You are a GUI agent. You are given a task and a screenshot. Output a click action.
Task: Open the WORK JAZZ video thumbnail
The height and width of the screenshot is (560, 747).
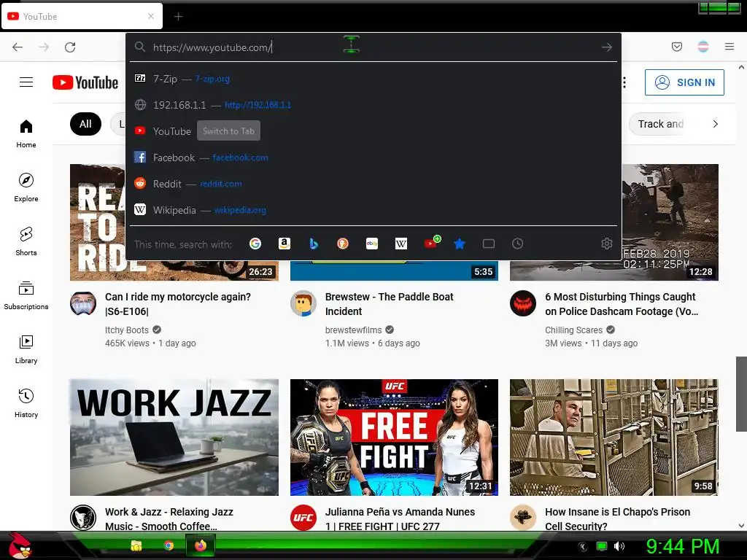point(174,437)
